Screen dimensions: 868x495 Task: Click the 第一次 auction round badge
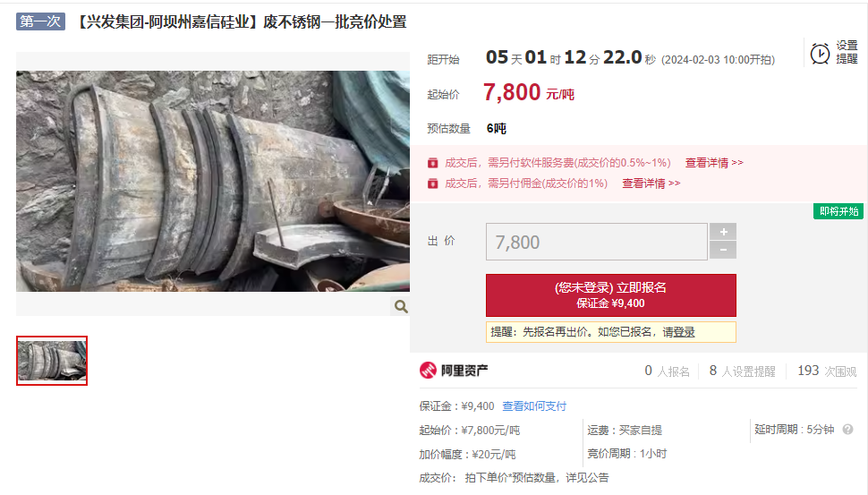pos(40,21)
